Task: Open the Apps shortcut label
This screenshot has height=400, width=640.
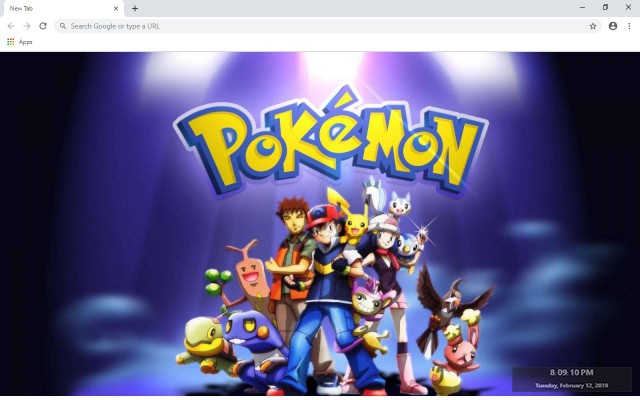Action: tap(25, 42)
